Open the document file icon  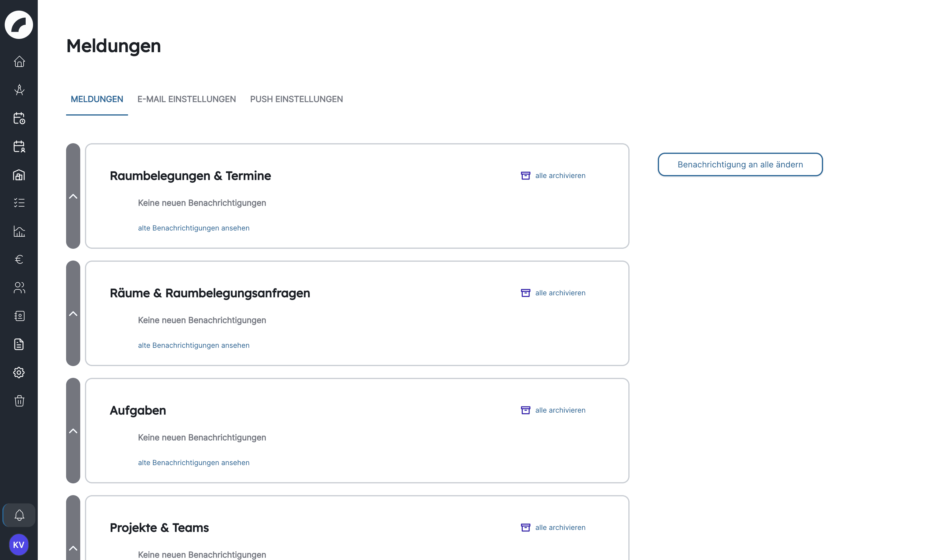tap(19, 344)
